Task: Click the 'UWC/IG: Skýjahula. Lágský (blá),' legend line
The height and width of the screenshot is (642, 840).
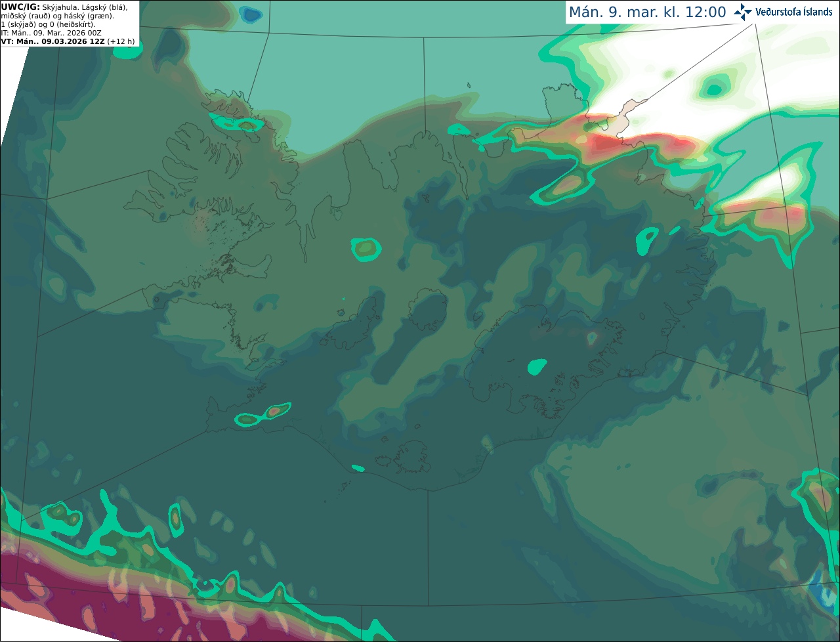Action: (x=64, y=7)
